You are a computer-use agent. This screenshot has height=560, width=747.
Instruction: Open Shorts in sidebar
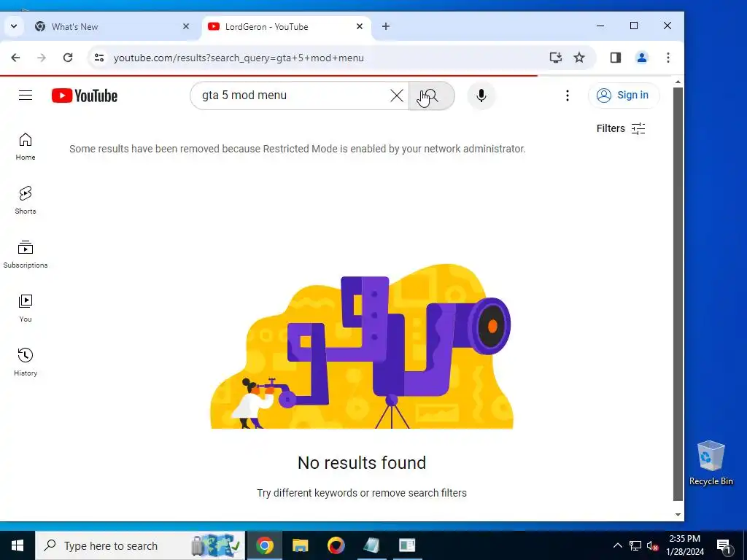click(x=26, y=200)
